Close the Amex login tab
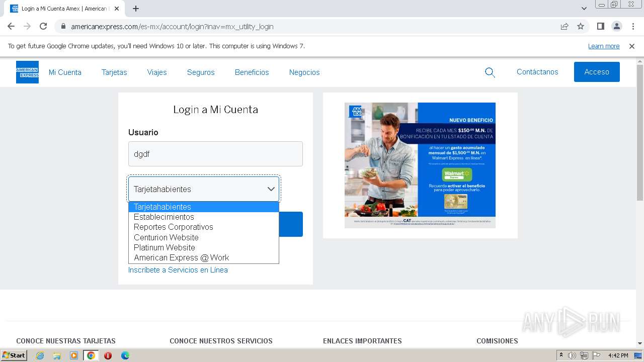This screenshot has height=362, width=644. pyautogui.click(x=117, y=9)
